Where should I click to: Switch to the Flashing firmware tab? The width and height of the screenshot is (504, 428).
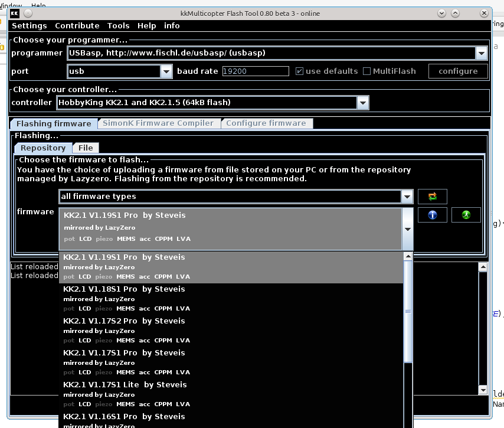54,124
